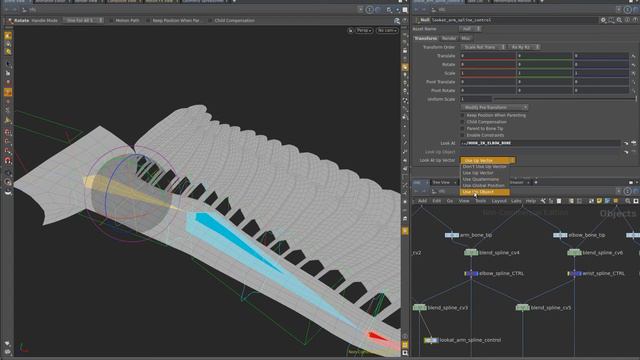This screenshot has width=640, height=360.
Task: Toggle Enable Constraints checkbox
Action: (462, 135)
